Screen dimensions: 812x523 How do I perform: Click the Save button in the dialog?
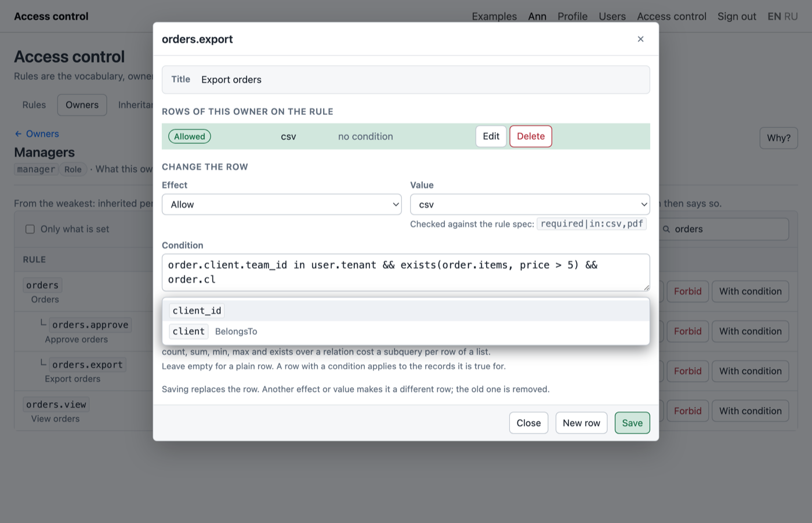click(x=632, y=423)
